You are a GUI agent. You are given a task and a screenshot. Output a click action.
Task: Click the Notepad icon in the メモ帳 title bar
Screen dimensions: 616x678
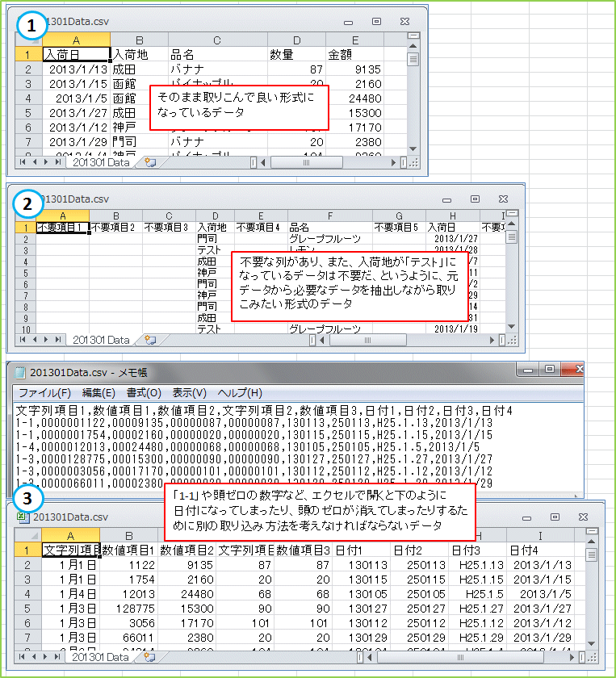(20, 372)
